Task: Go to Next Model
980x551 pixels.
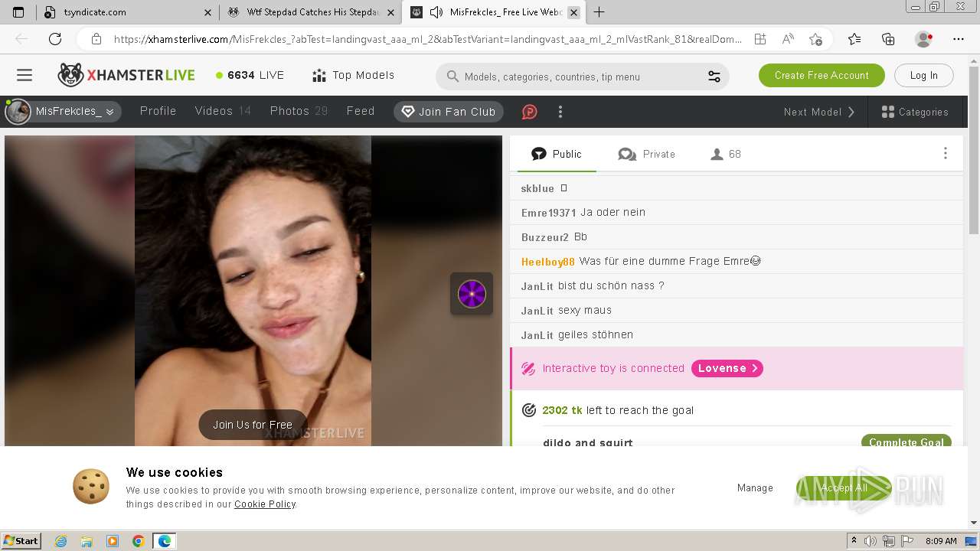Action: coord(819,112)
